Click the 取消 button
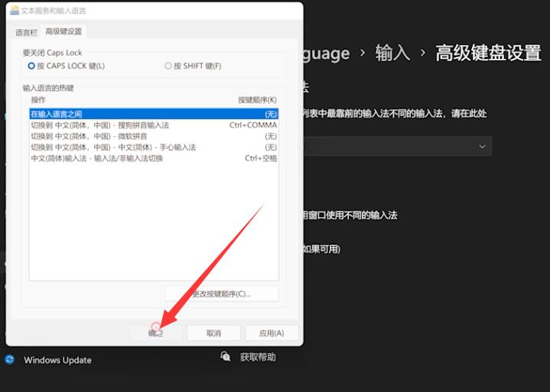Viewport: 550px width, 392px height. tap(213, 333)
